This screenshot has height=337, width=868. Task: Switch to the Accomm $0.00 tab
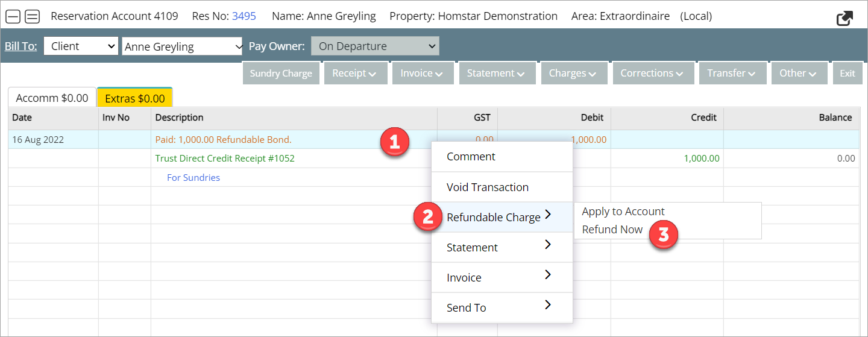[x=52, y=98]
